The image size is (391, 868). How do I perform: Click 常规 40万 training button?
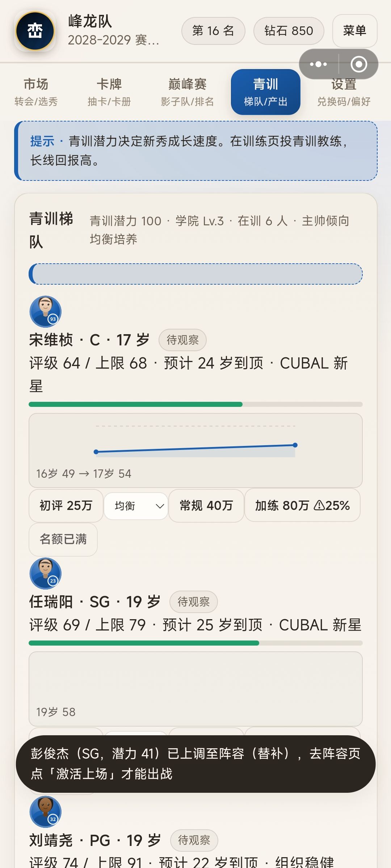click(x=206, y=505)
